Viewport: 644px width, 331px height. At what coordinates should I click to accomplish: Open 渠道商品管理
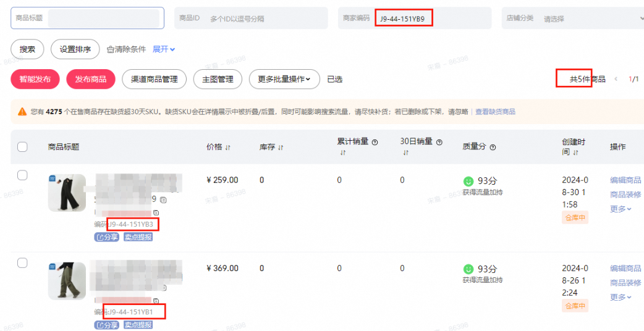click(155, 79)
